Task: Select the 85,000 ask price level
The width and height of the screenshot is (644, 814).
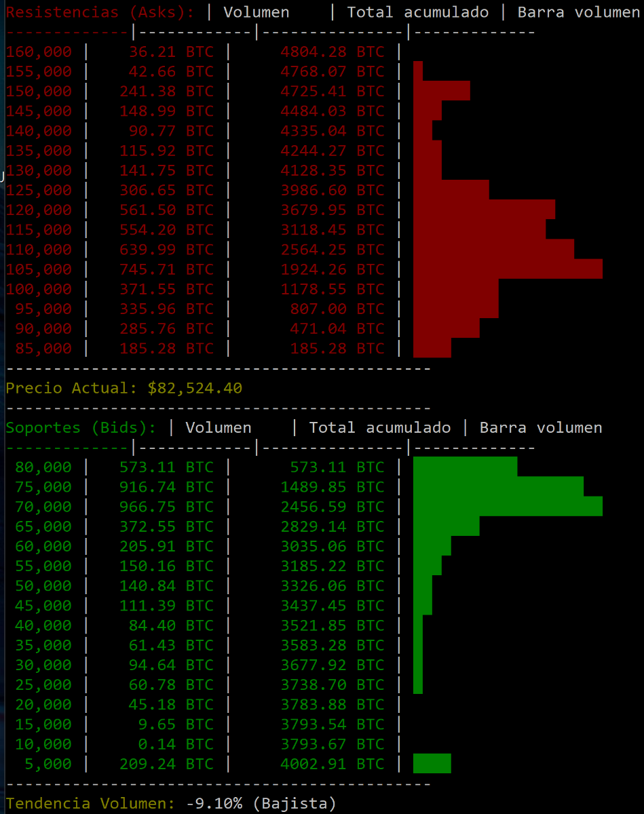Action: tap(43, 349)
